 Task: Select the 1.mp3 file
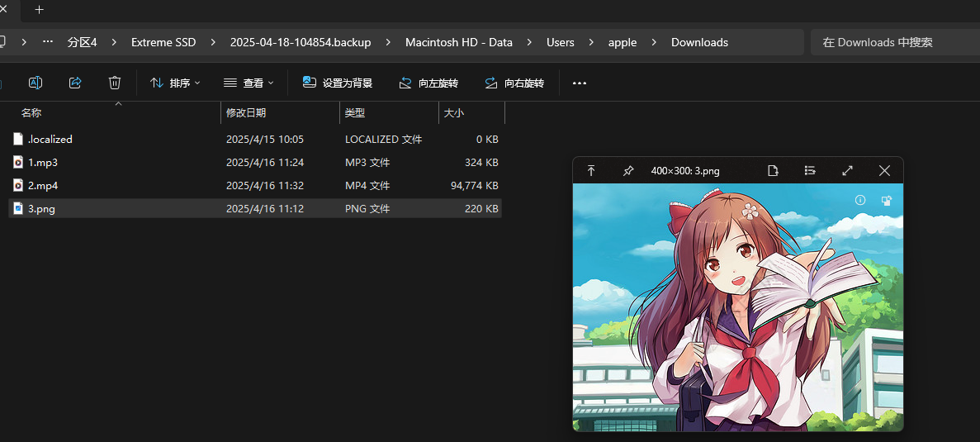click(x=42, y=163)
